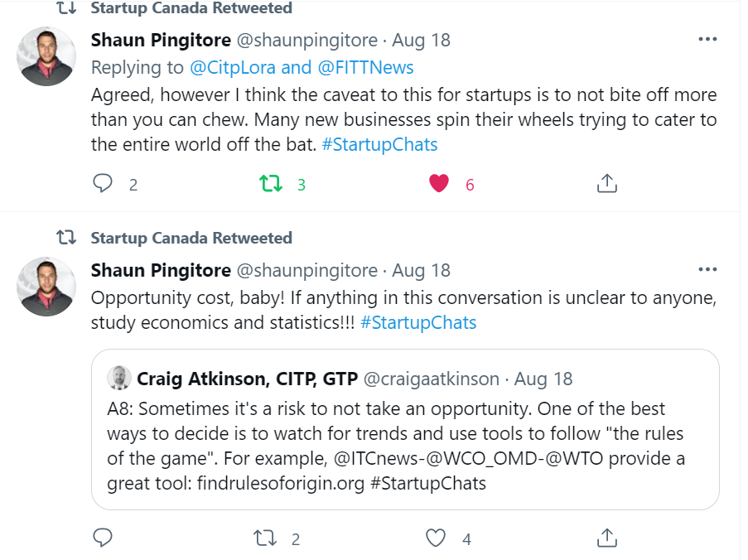Screen dimensions: 748x560
Task: Open the @CitpLora mention link
Action: (233, 67)
